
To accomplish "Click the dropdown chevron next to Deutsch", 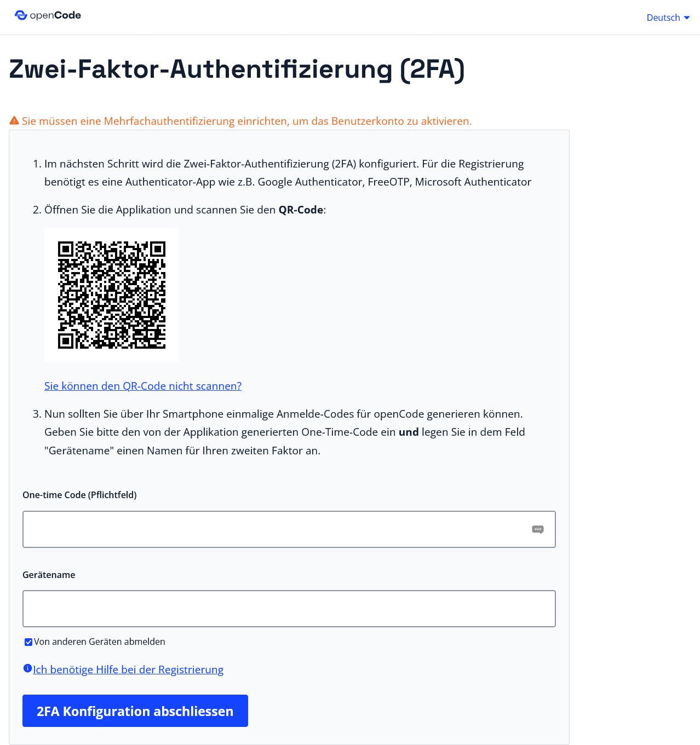I will [687, 18].
